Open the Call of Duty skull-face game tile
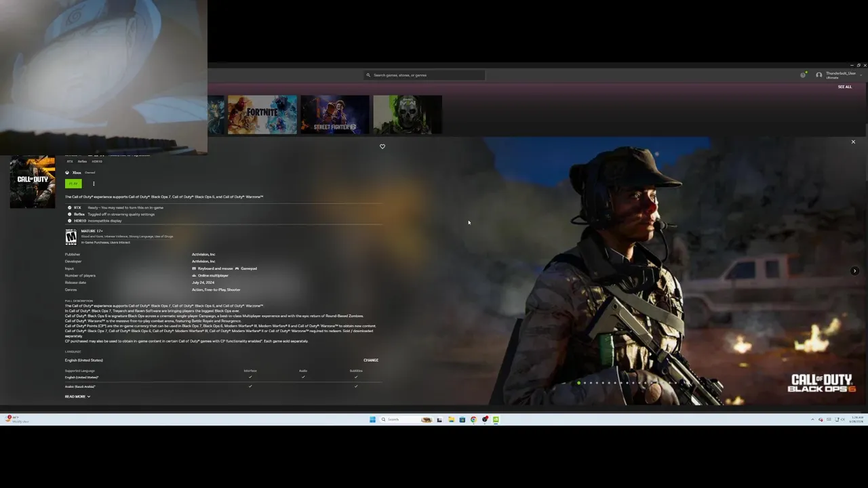Screen dimensions: 868x488 coord(408,115)
